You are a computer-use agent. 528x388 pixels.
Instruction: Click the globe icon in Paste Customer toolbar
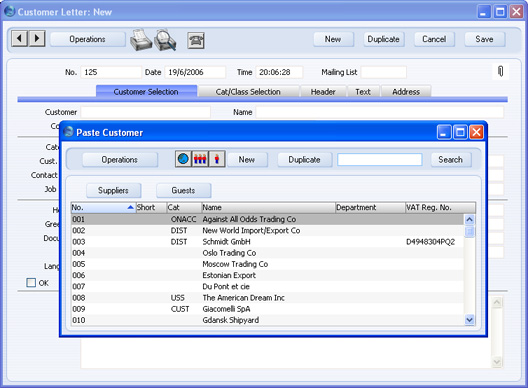[x=183, y=159]
